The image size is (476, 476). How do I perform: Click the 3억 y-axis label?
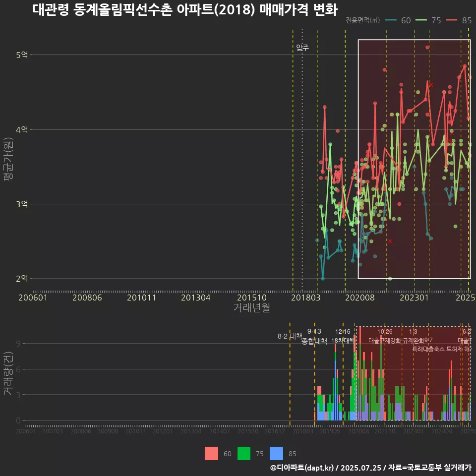tap(22, 204)
